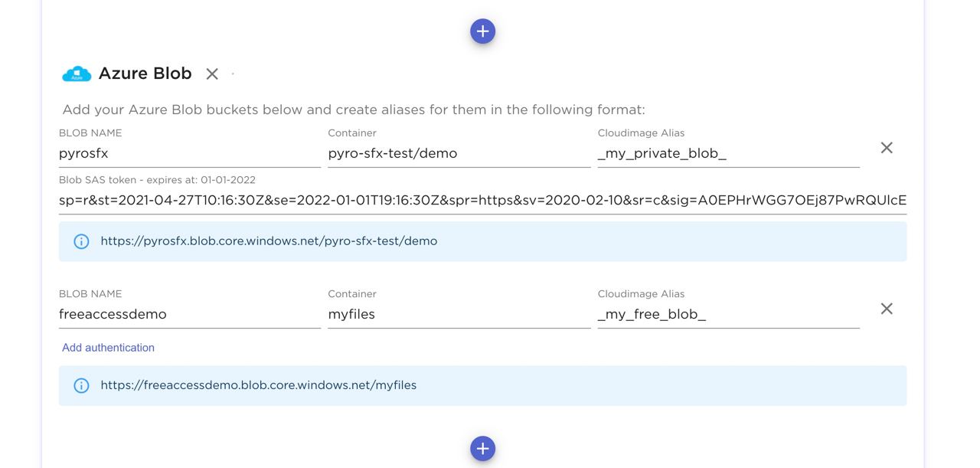
Task: Click the myfiles container field
Action: [459, 314]
